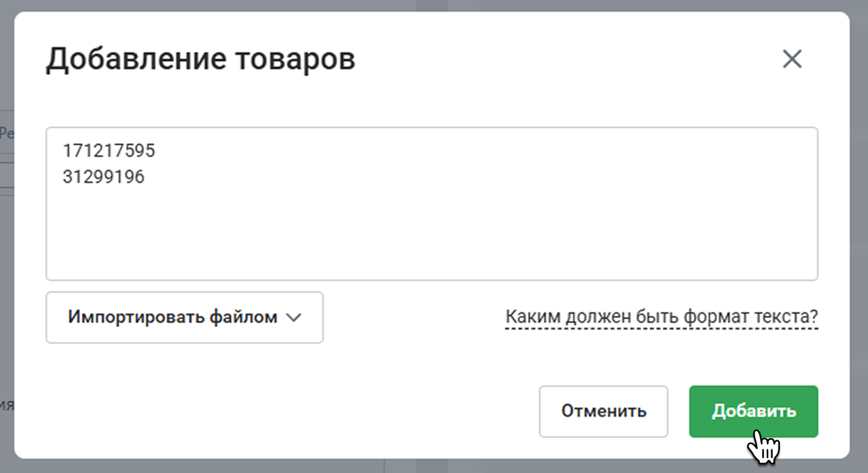Close the Добавление товаров dialog with X
Screen dimensions: 868x473
click(x=792, y=59)
